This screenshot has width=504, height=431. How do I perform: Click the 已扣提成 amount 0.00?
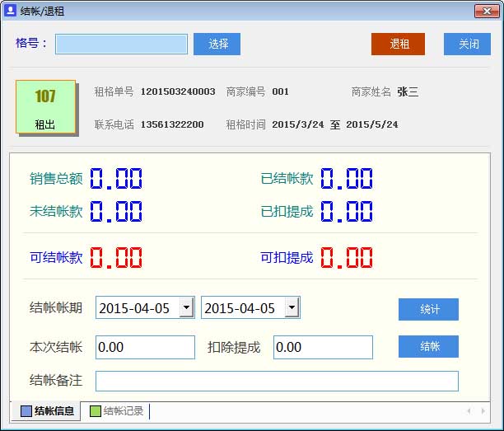tap(347, 212)
